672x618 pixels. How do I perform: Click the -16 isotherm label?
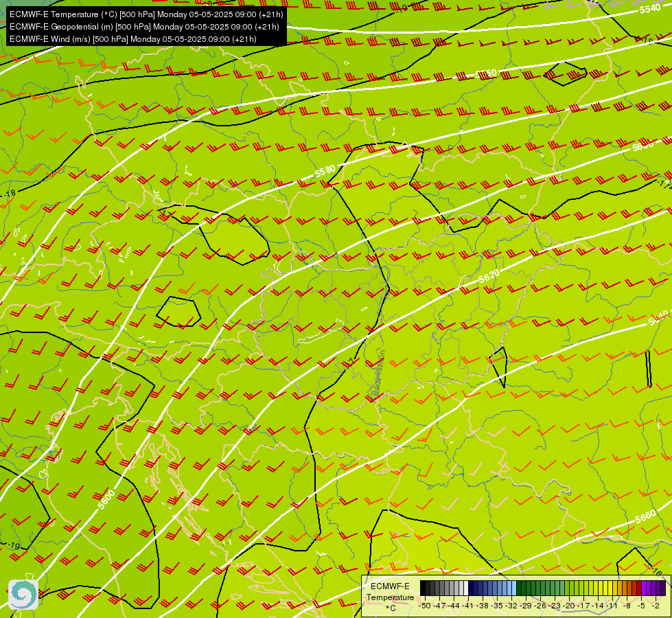pos(656,573)
